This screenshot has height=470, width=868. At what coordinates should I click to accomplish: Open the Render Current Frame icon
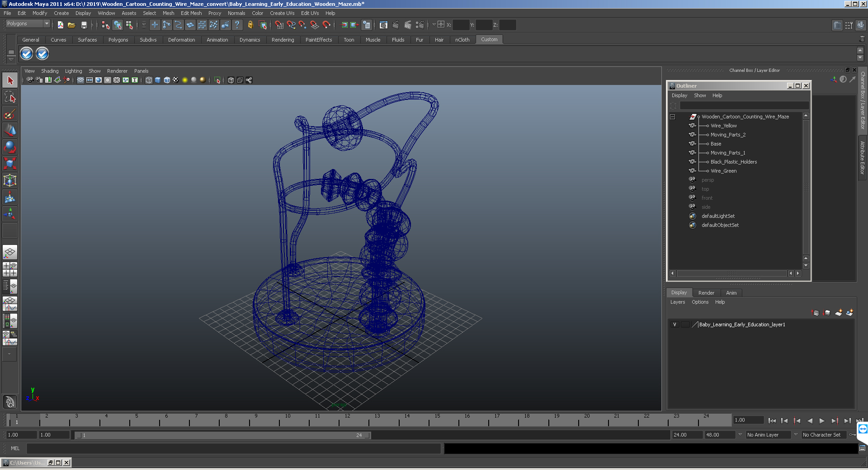396,25
